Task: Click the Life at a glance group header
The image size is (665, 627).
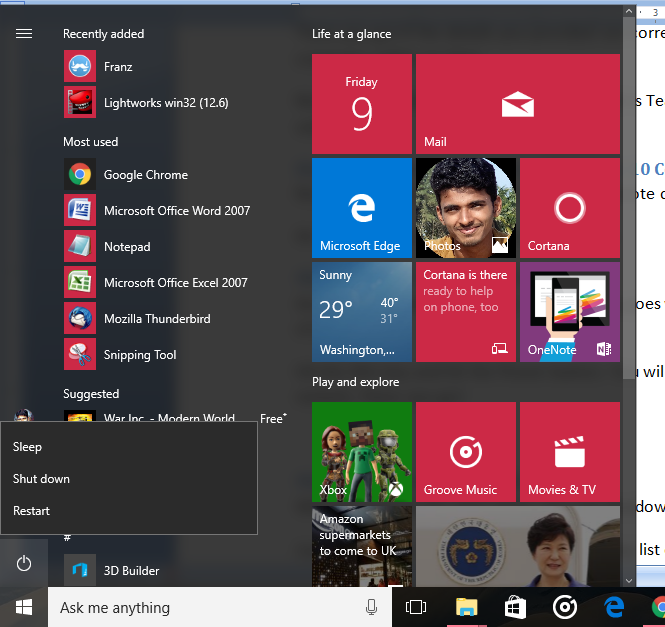Action: 352,34
